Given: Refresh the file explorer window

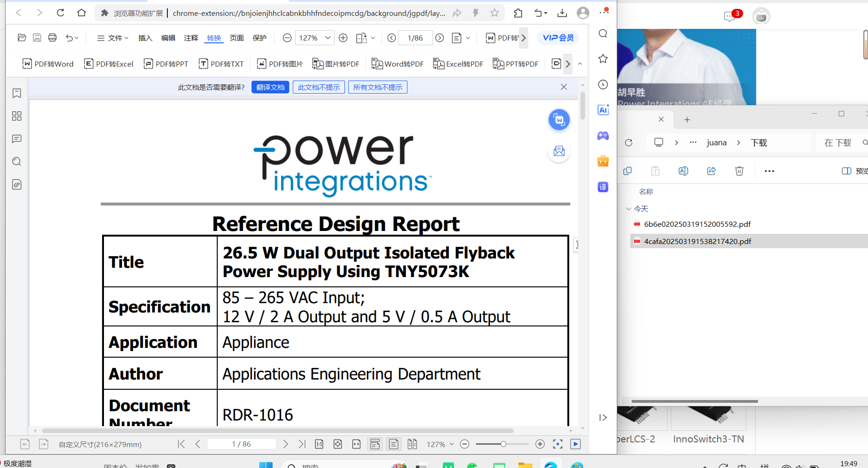Looking at the screenshot, I should pyautogui.click(x=629, y=142).
